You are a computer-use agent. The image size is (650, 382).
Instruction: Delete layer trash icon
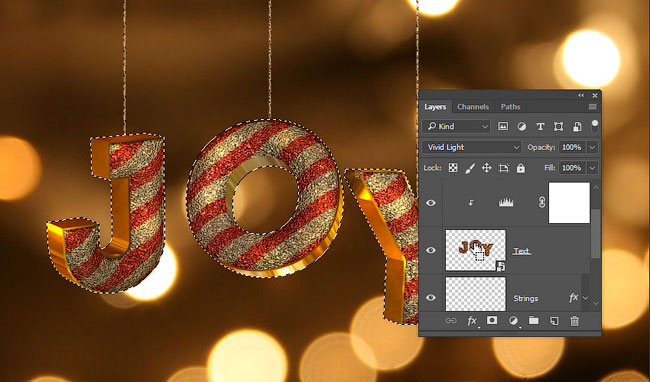coord(574,321)
